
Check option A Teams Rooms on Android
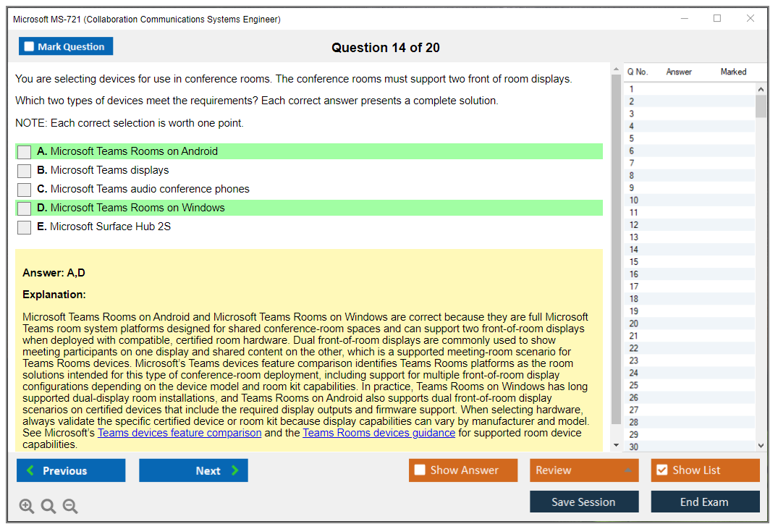click(25, 152)
